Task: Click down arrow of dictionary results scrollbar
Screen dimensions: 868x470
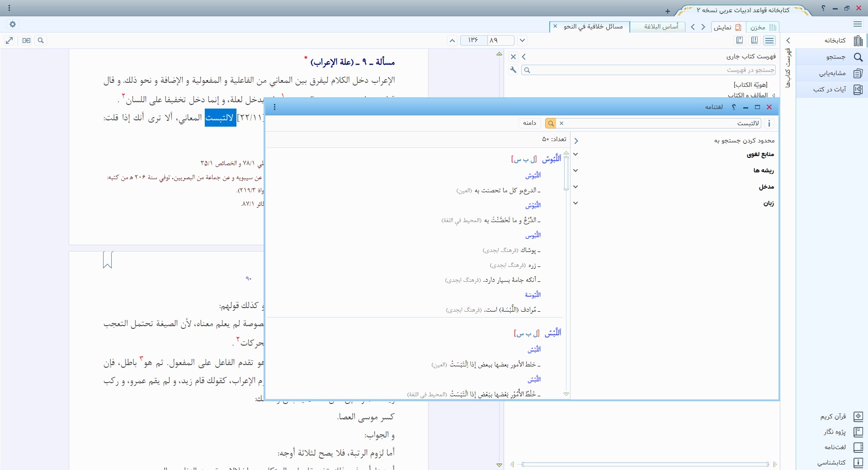Action: (566, 394)
